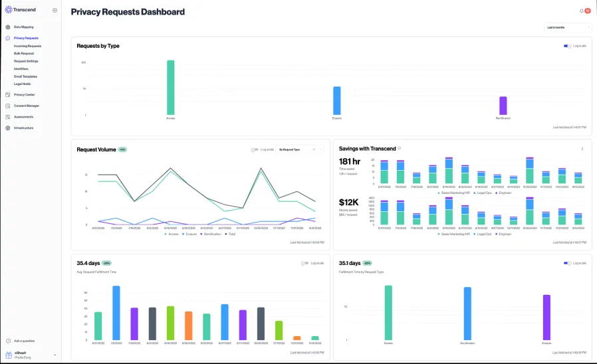Image resolution: width=597 pixels, height=364 pixels.
Task: Open the Last 6 months date range dropdown
Action: [567, 27]
